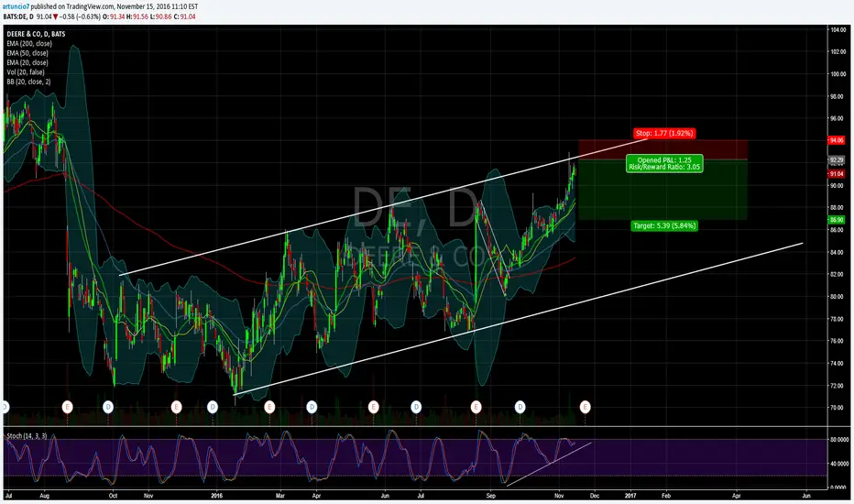Click the red 94.06 stop price tag
854x504 pixels.
click(836, 140)
